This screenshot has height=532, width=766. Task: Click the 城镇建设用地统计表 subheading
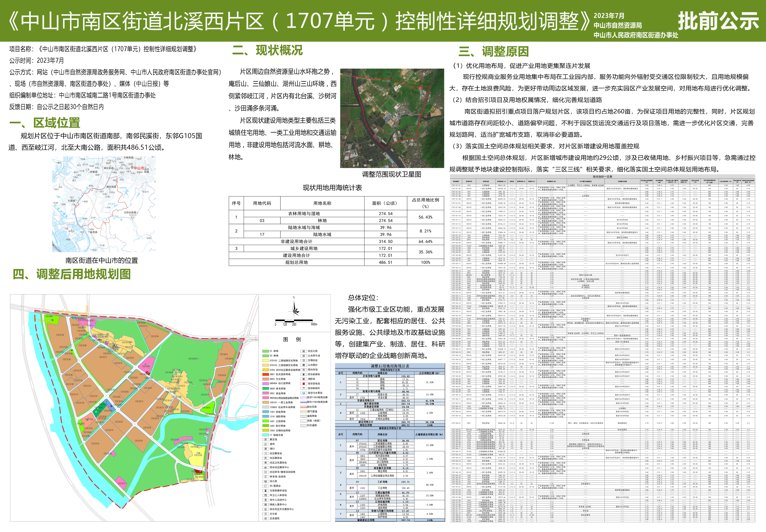[390, 428]
